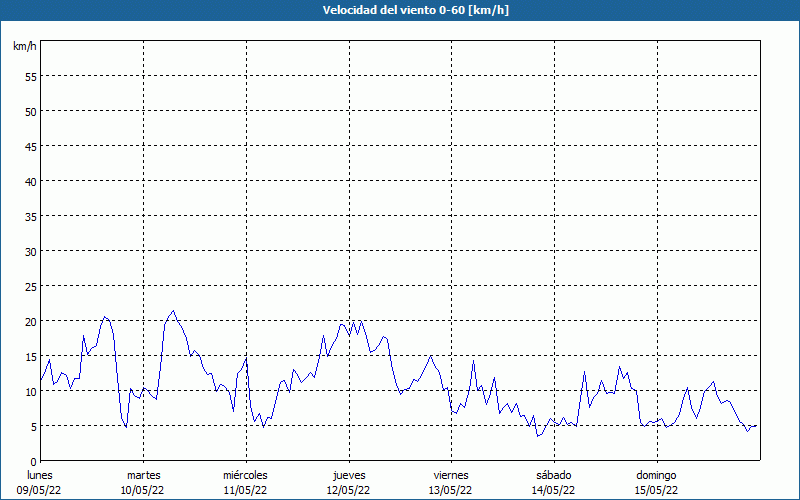Image resolution: width=800 pixels, height=500 pixels.
Task: Click the chart title 'Velocidad del viento 0-60 [km/h]'
Action: coord(416,10)
